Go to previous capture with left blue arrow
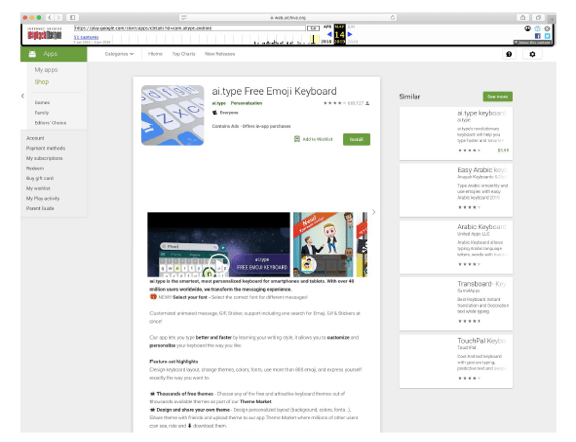 coord(329,34)
